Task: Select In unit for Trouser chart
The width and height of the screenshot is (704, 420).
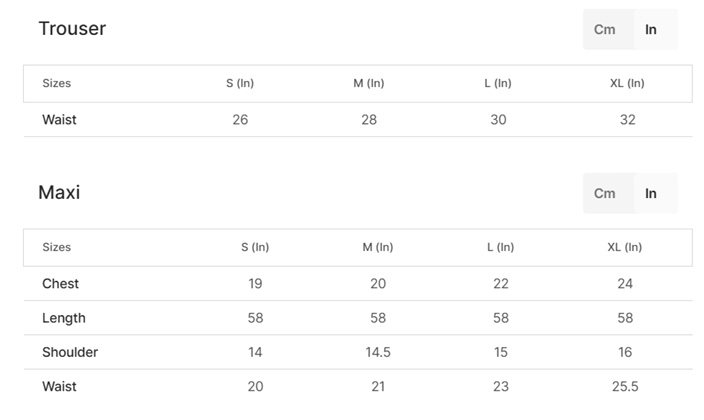Action: (x=651, y=29)
